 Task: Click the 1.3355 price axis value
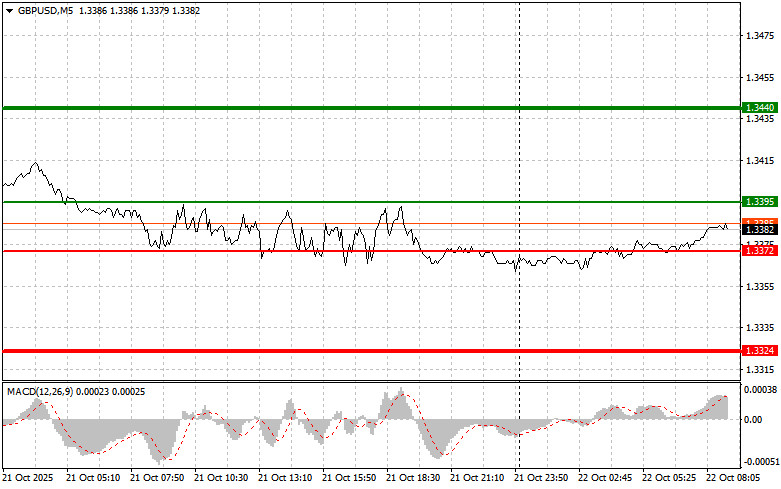click(760, 286)
